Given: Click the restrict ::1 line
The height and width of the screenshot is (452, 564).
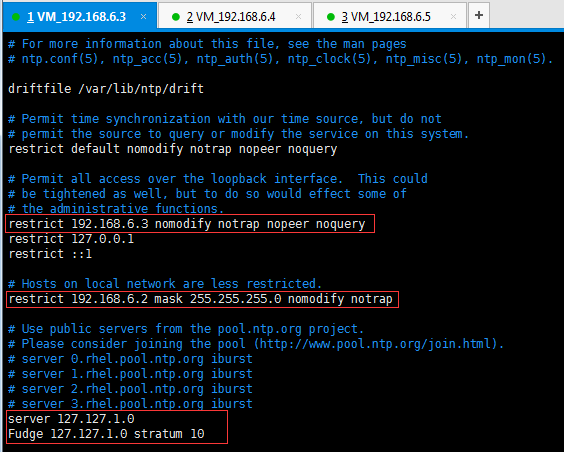Looking at the screenshot, I should 50,254.
